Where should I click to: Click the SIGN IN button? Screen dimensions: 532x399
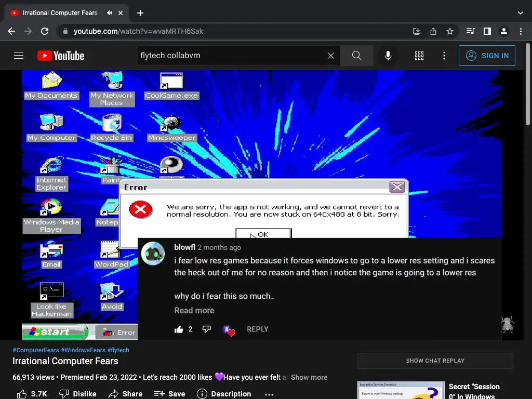click(487, 56)
